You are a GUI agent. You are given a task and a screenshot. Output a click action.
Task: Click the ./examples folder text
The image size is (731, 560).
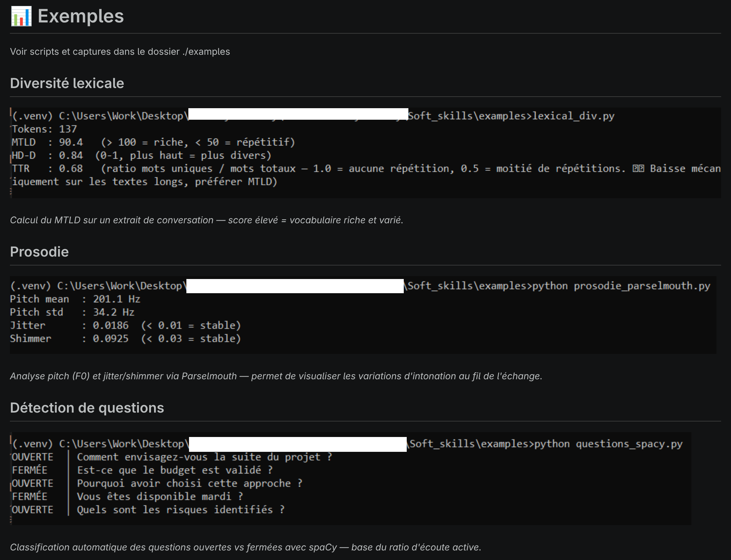(x=206, y=52)
